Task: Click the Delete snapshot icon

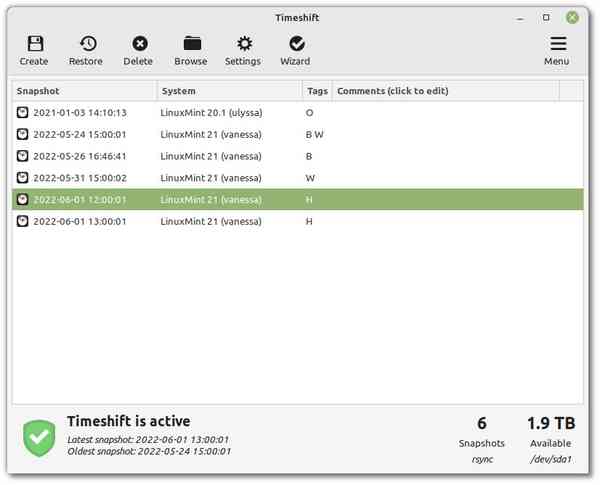Action: (140, 44)
